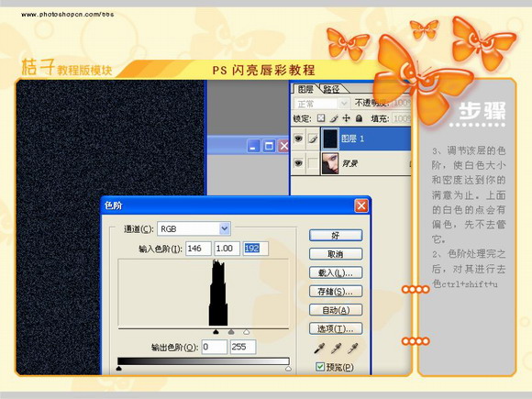Switch to the 路径 paths tab

click(x=331, y=89)
